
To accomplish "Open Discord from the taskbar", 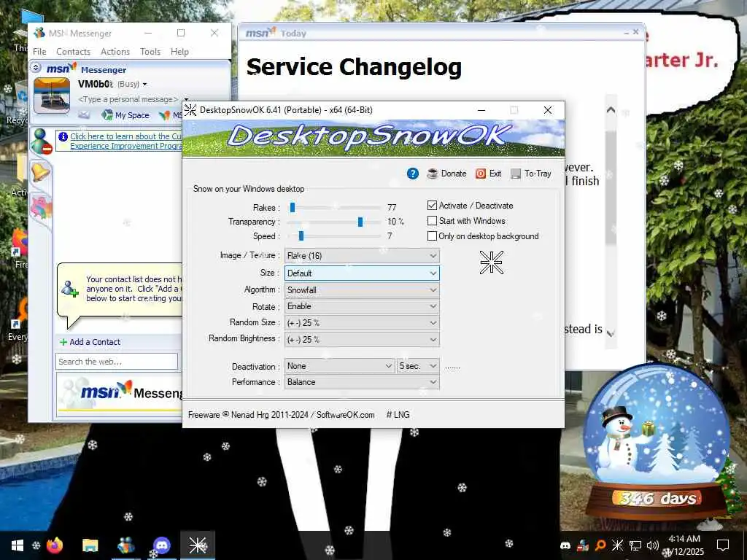I will (162, 545).
